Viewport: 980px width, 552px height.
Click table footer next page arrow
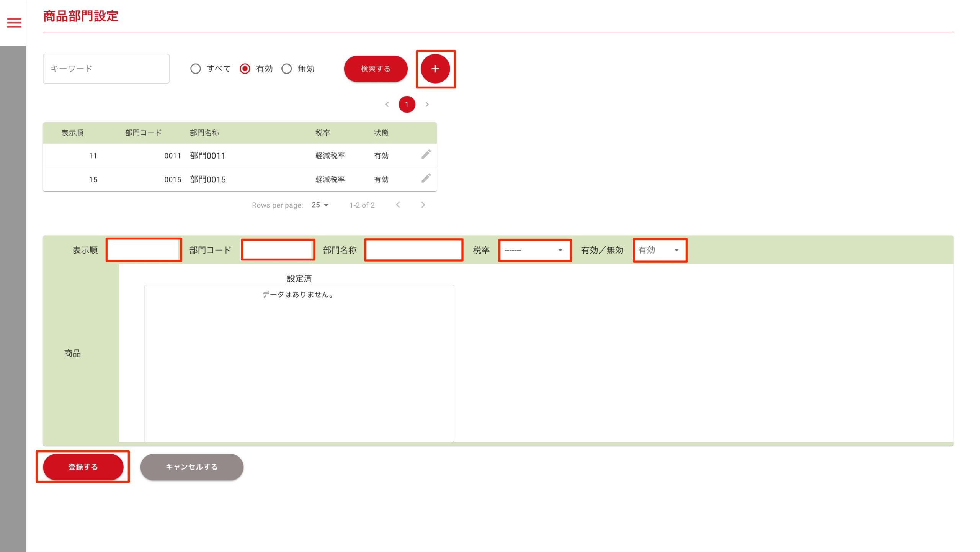(x=423, y=205)
